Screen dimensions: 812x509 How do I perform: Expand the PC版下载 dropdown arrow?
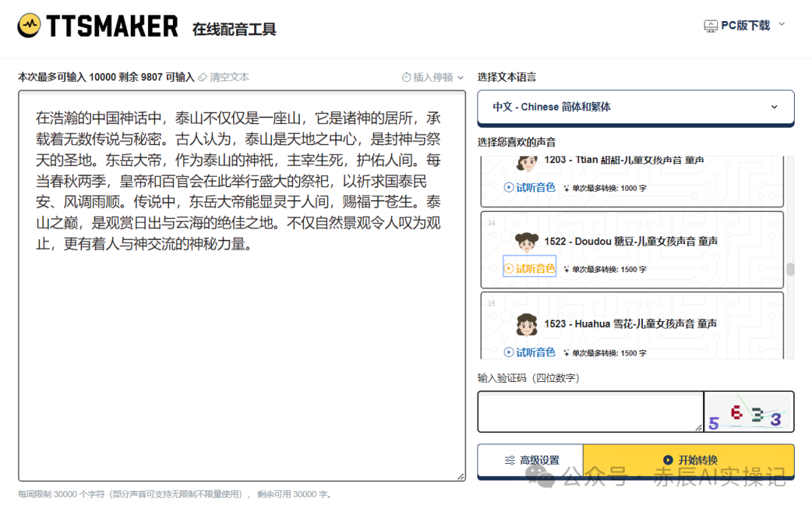pyautogui.click(x=782, y=24)
